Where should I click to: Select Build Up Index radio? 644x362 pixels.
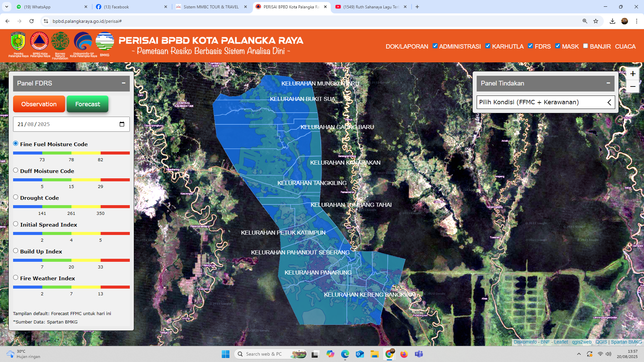(15, 251)
